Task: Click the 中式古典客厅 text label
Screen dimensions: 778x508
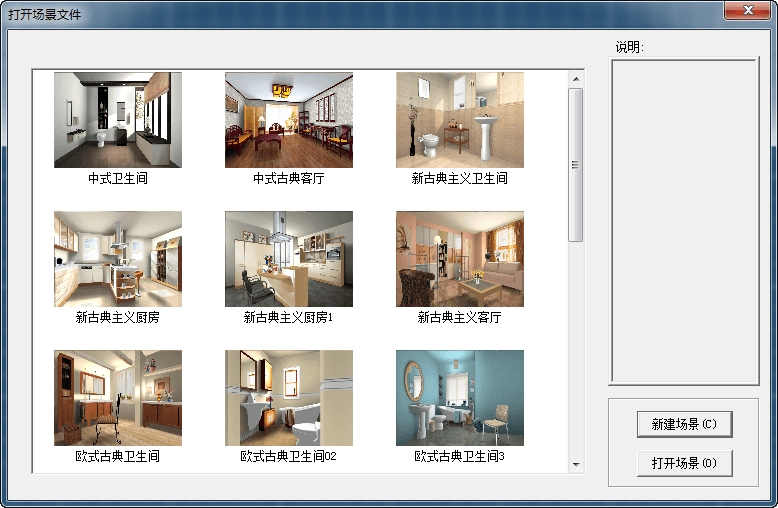Action: tap(289, 179)
